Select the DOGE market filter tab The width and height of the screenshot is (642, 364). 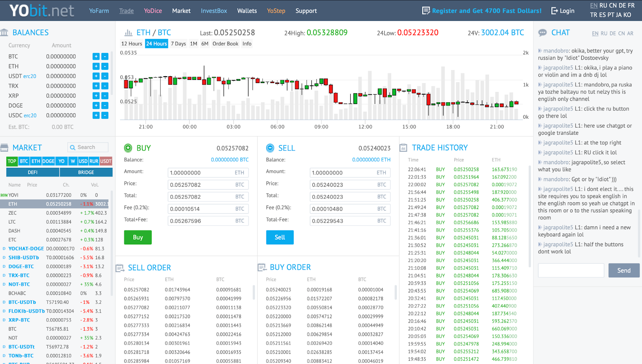pyautogui.click(x=48, y=161)
